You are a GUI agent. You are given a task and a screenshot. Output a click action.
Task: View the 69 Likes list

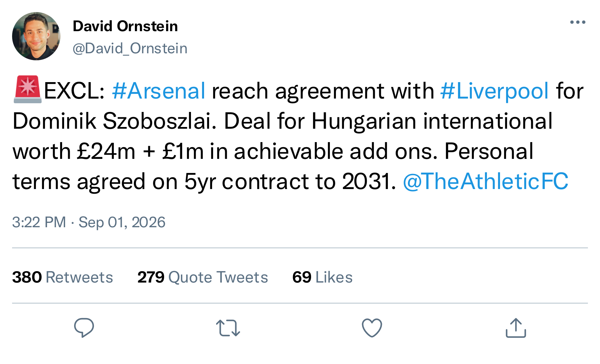[322, 277]
